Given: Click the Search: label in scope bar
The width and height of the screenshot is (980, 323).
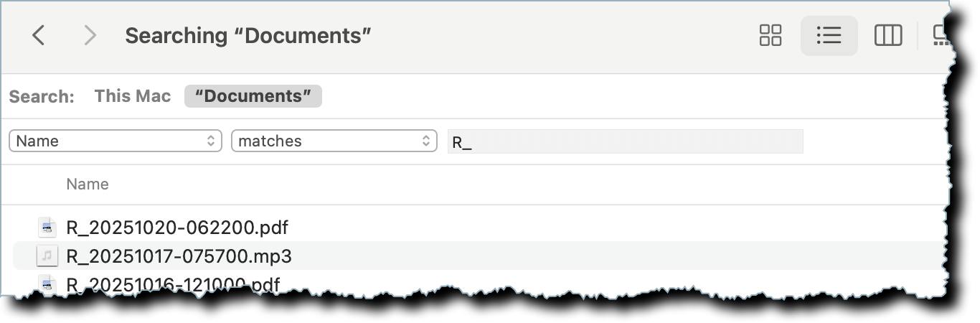Looking at the screenshot, I should click(42, 96).
